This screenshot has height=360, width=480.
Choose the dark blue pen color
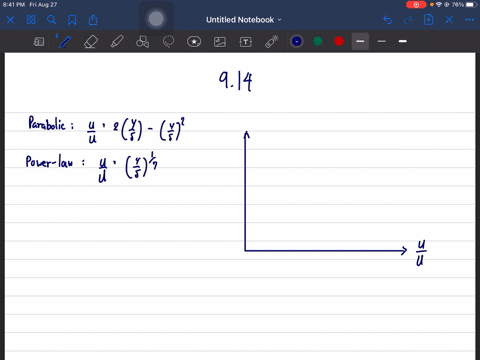tap(297, 41)
